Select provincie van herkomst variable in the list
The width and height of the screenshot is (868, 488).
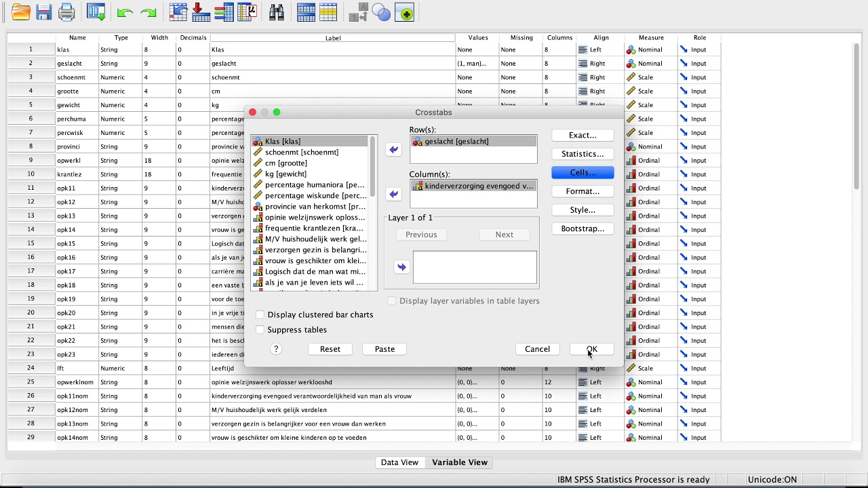point(310,206)
